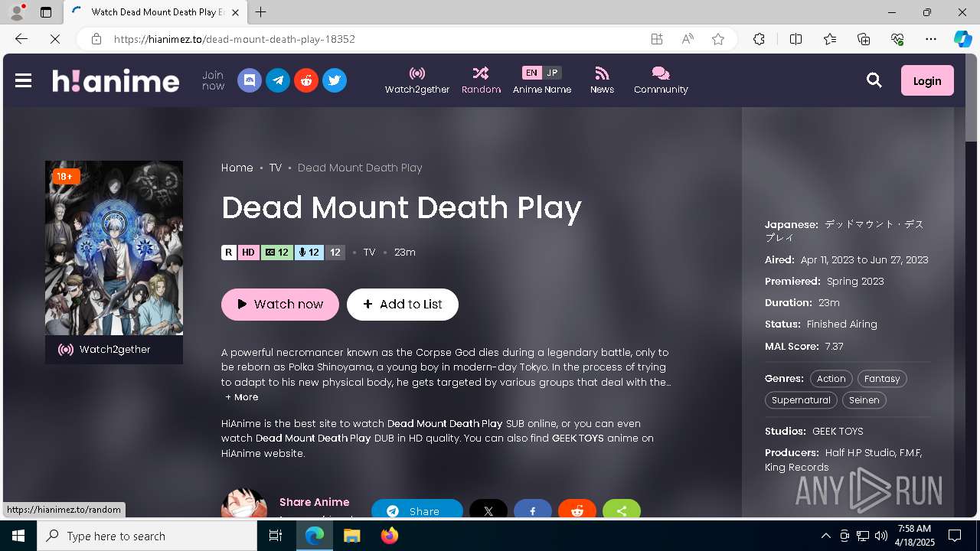Join the Discord server icon
This screenshot has width=980, height=551.
[250, 80]
